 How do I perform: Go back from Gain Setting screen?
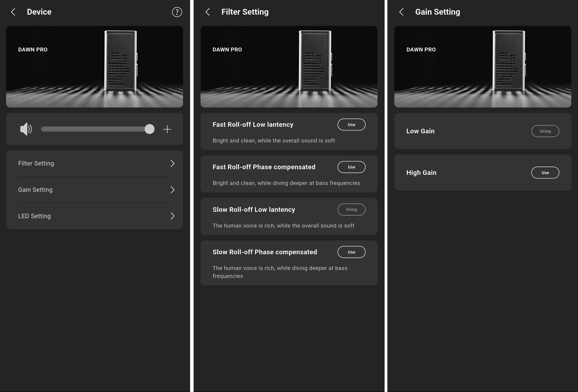(401, 12)
